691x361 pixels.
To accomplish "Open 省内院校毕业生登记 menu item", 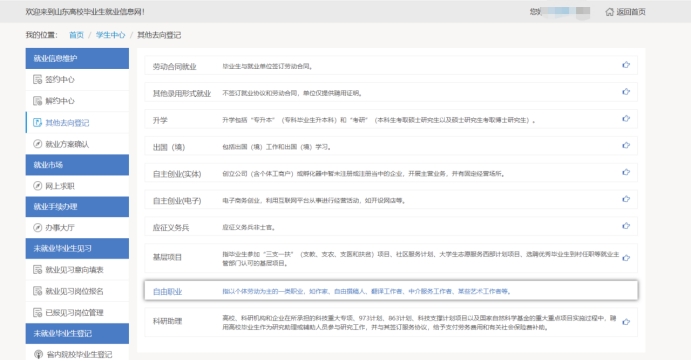I will click(79, 354).
